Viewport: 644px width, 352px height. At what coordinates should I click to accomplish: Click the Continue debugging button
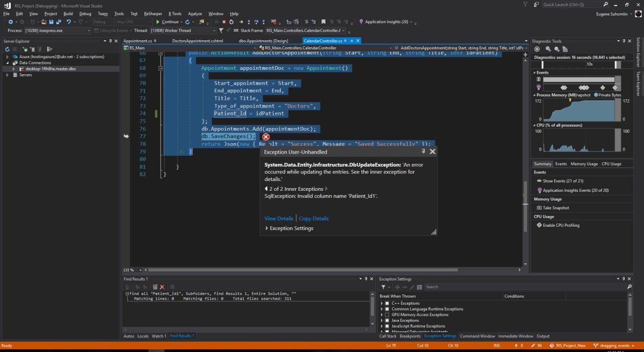[167, 22]
